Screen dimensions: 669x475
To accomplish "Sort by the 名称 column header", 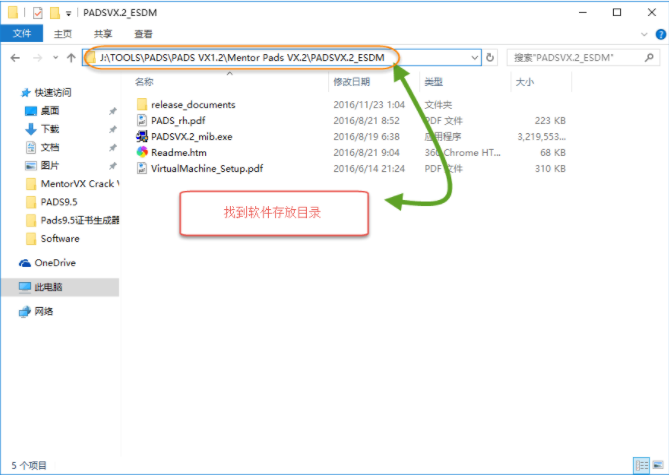I will tap(144, 82).
